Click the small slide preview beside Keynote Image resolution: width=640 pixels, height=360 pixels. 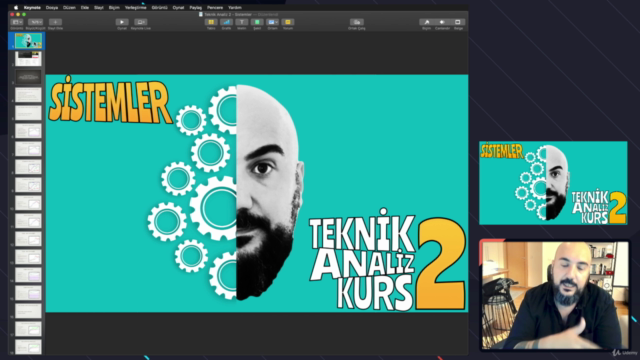click(553, 183)
